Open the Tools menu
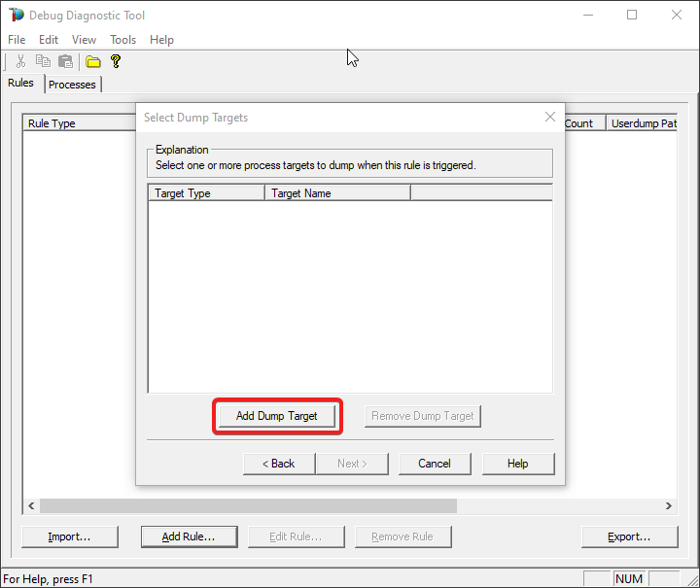This screenshot has width=700, height=588. point(122,40)
